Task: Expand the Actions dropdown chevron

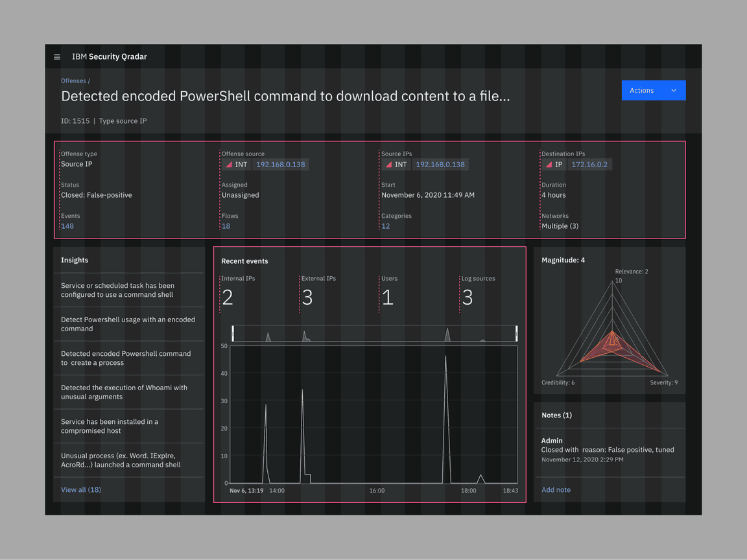Action: pyautogui.click(x=674, y=91)
